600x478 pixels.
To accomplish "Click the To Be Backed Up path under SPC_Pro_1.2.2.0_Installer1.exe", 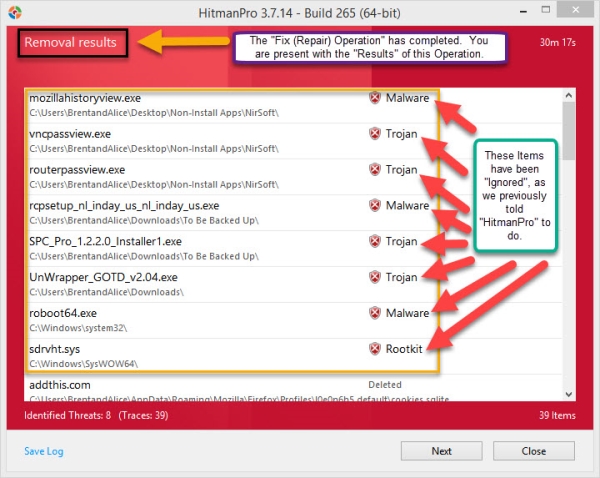I will (144, 256).
